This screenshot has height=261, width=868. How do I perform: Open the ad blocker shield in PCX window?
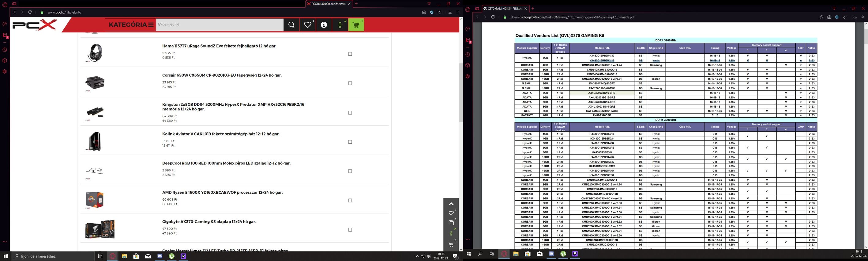(x=432, y=12)
